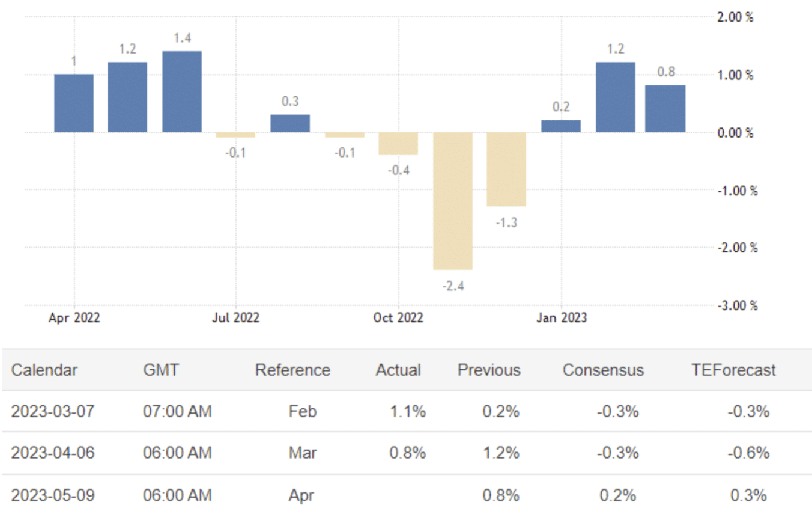Image resolution: width=812 pixels, height=517 pixels.
Task: Select the Reference column header
Action: (x=292, y=370)
